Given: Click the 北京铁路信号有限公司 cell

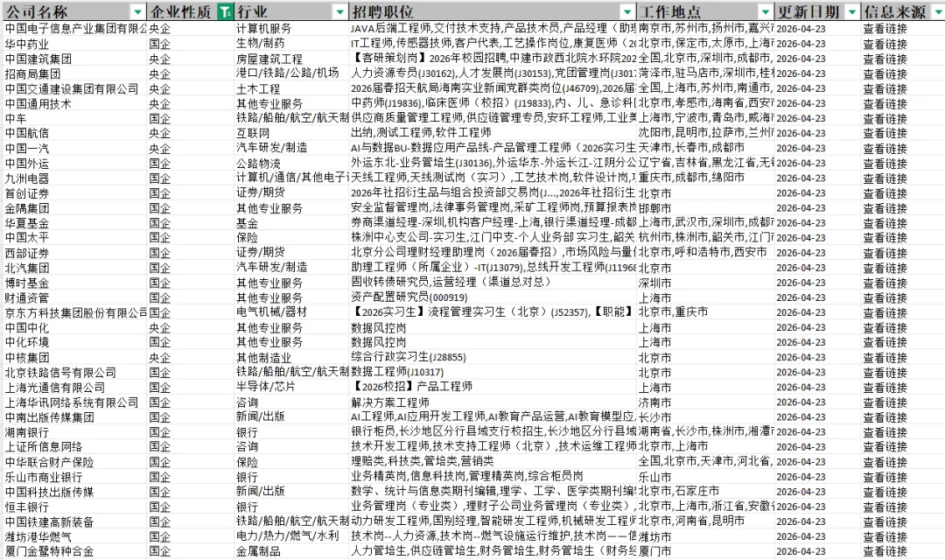Looking at the screenshot, I should (74, 372).
